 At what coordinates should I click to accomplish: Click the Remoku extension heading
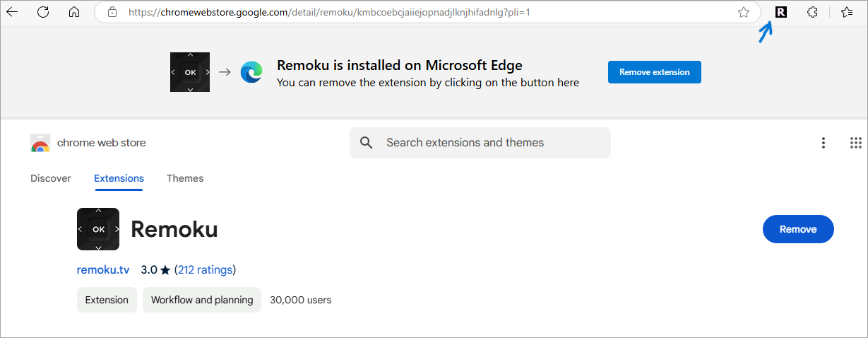pyautogui.click(x=174, y=229)
